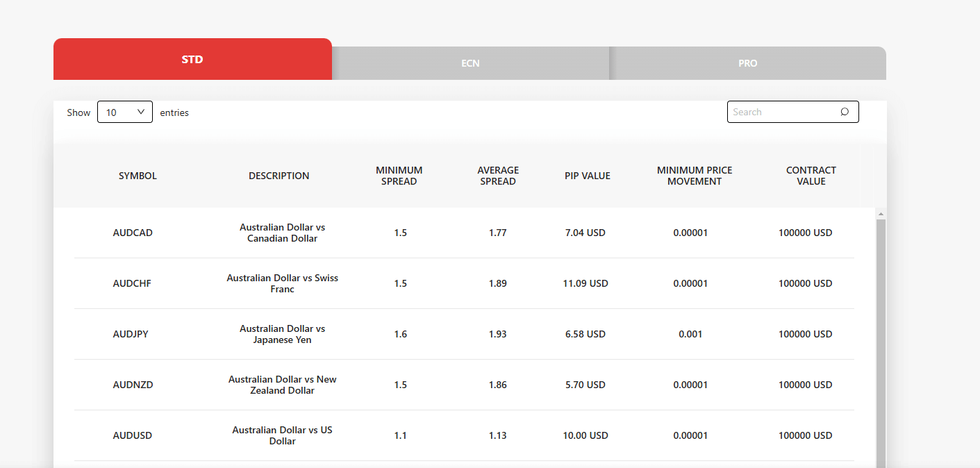
Task: Select the AUDUSD symbol cell
Action: (133, 435)
